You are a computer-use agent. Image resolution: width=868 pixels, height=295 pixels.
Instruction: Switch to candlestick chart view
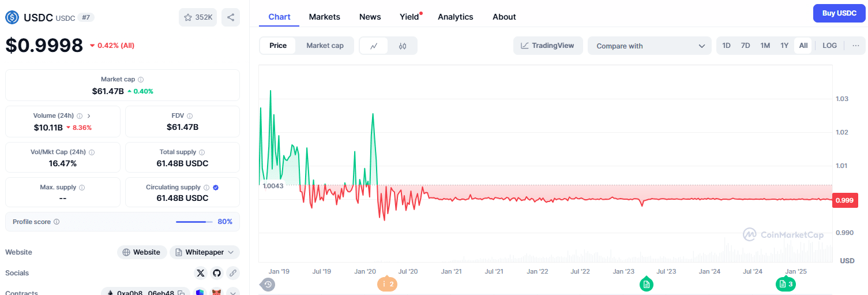403,46
